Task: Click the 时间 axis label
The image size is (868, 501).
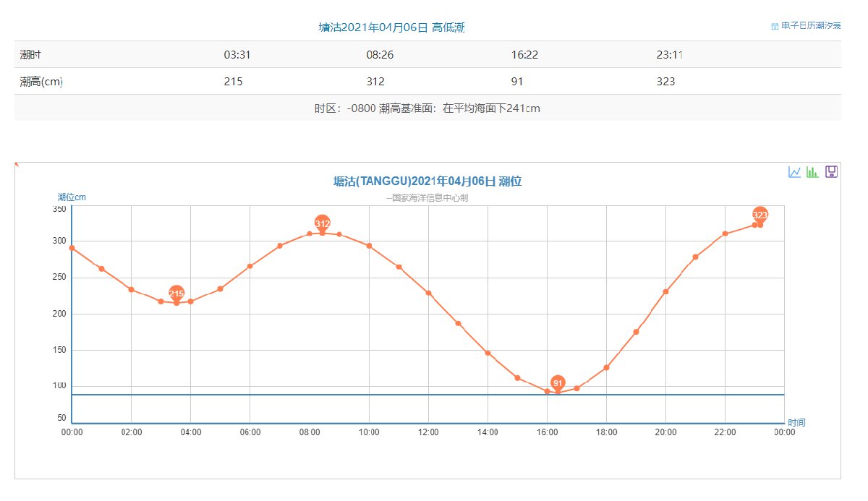Action: click(x=796, y=422)
